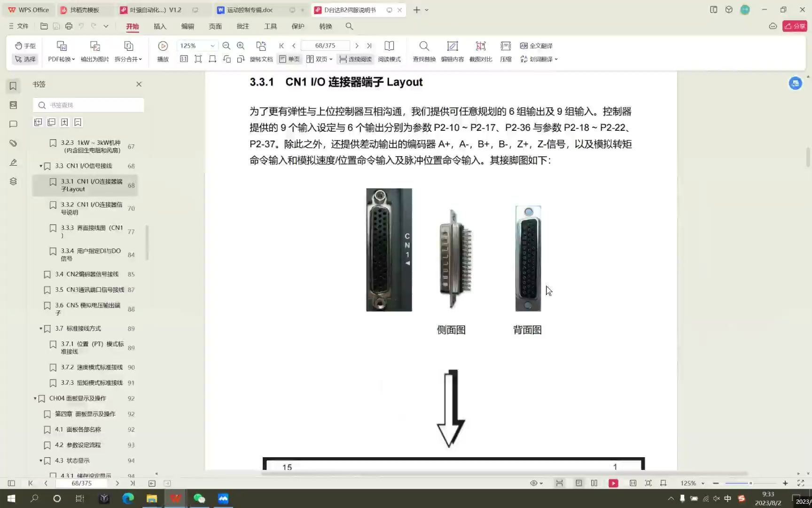The width and height of the screenshot is (812, 508).
Task: Close the bookmarks (书签) panel
Action: pos(139,84)
